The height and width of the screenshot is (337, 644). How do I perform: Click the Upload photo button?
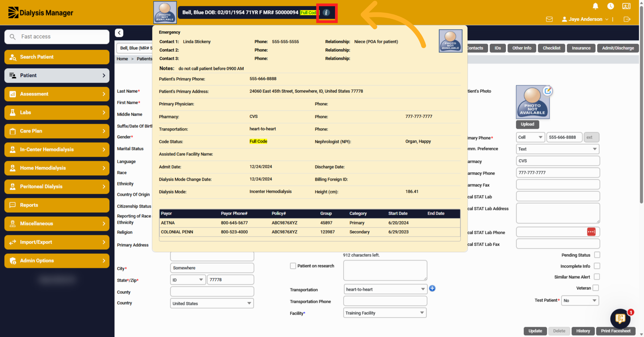click(527, 124)
